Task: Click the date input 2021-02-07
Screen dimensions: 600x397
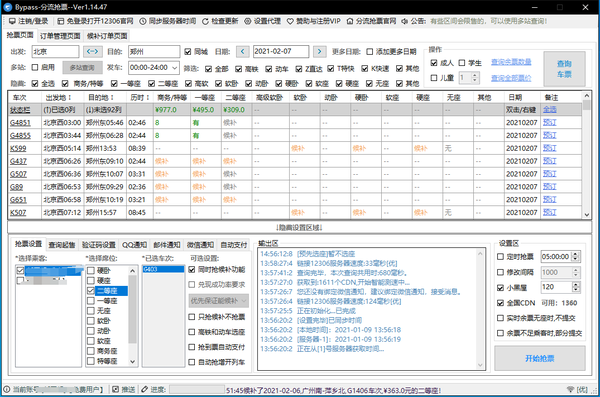Action: click(281, 51)
